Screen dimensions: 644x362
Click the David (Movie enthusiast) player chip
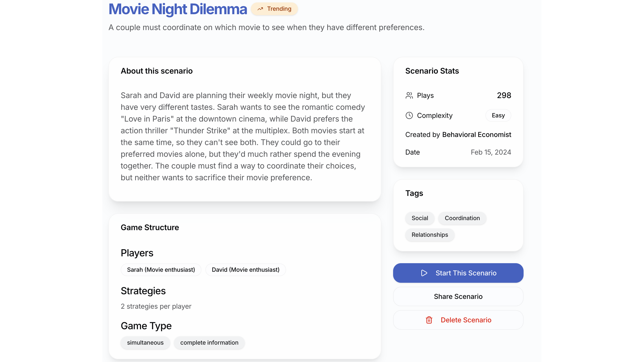[x=245, y=270]
